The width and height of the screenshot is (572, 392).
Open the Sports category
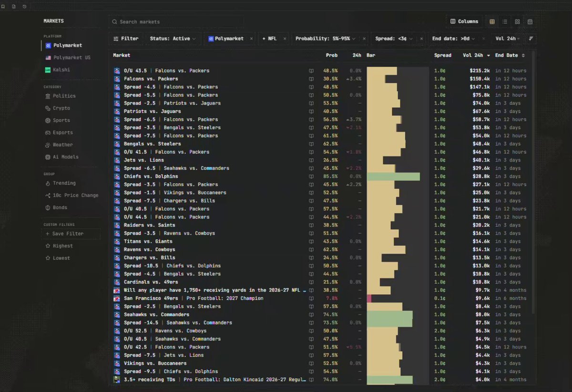pyautogui.click(x=58, y=121)
